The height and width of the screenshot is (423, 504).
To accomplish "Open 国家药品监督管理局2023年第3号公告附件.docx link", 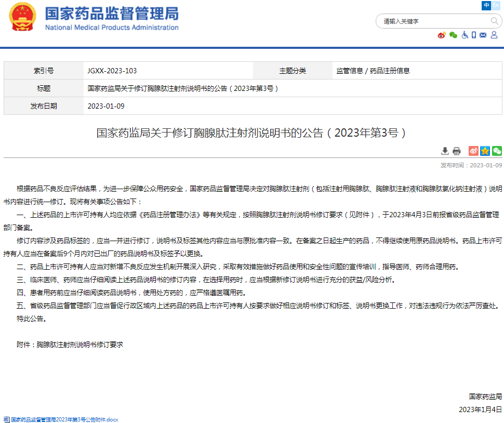I will click(x=64, y=419).
